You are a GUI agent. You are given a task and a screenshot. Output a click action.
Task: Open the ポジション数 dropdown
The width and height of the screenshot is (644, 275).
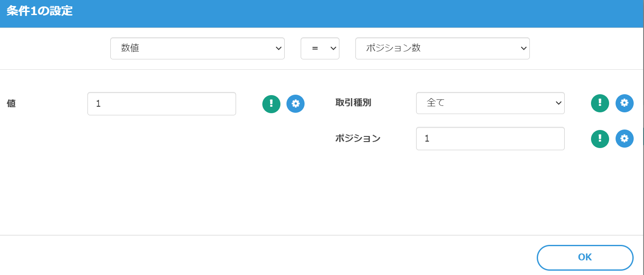[x=442, y=48]
